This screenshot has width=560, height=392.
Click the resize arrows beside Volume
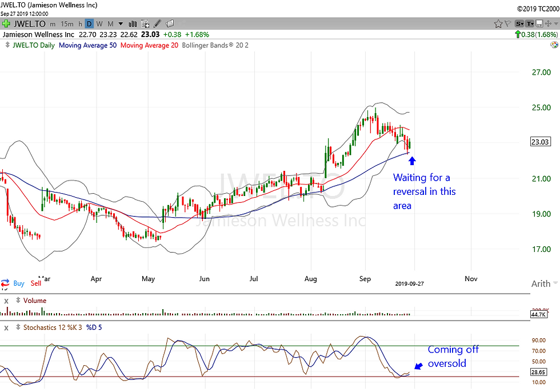18,300
